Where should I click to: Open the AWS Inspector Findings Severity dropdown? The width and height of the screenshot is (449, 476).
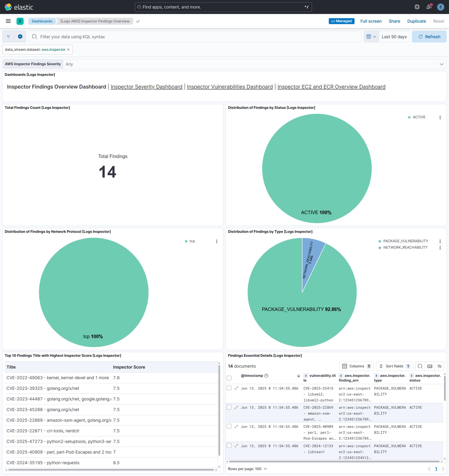[x=441, y=64]
